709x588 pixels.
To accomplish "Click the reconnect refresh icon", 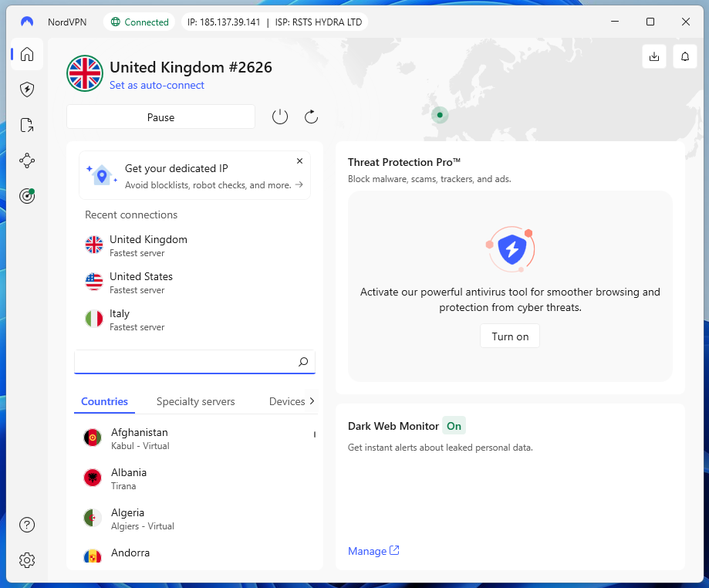I will point(311,117).
